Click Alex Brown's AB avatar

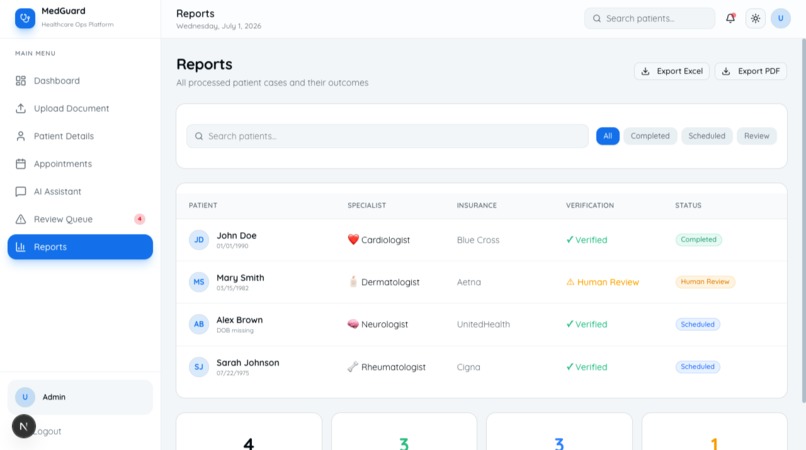coord(198,324)
